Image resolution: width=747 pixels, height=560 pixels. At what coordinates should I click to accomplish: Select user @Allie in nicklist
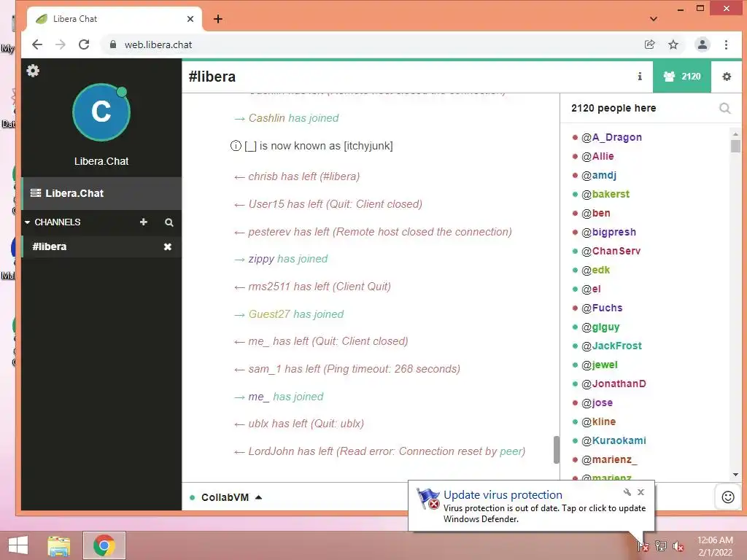597,156
